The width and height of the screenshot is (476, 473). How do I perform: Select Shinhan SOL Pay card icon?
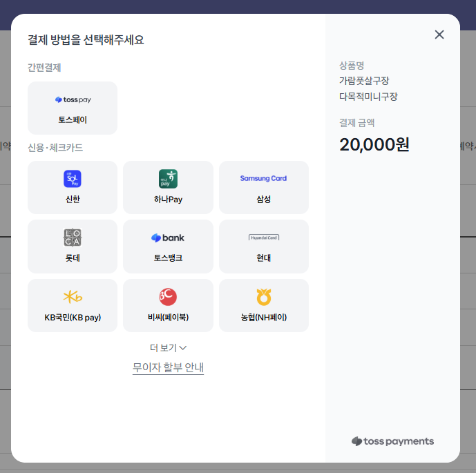(73, 179)
